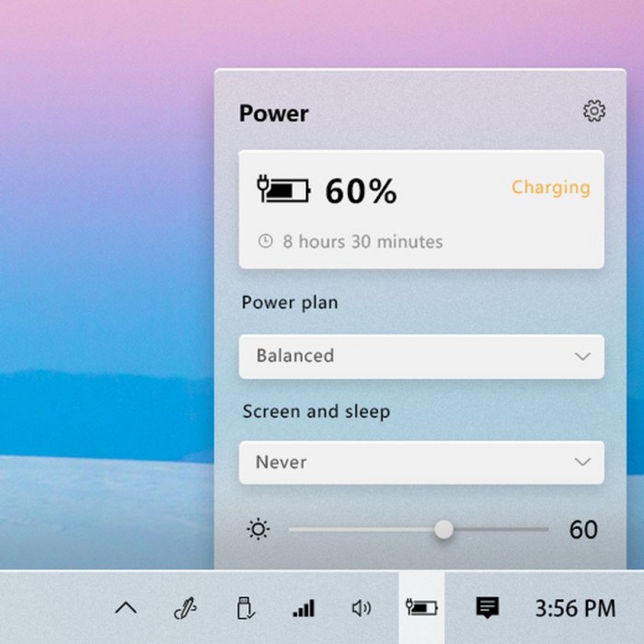Open Action Center notification icon
Image resolution: width=644 pixels, height=644 pixels.
(488, 608)
